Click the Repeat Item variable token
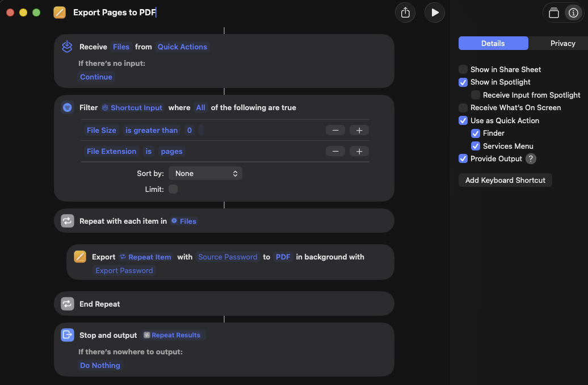The width and height of the screenshot is (588, 385). (x=145, y=257)
